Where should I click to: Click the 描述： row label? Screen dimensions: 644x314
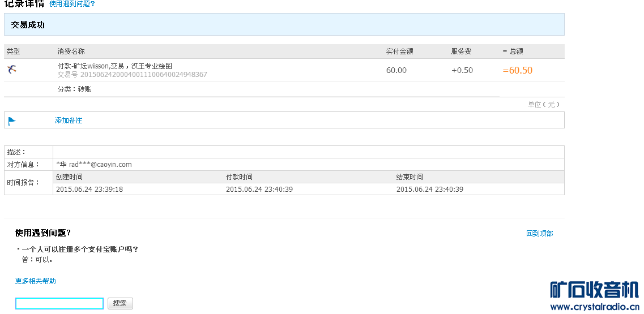click(x=16, y=152)
